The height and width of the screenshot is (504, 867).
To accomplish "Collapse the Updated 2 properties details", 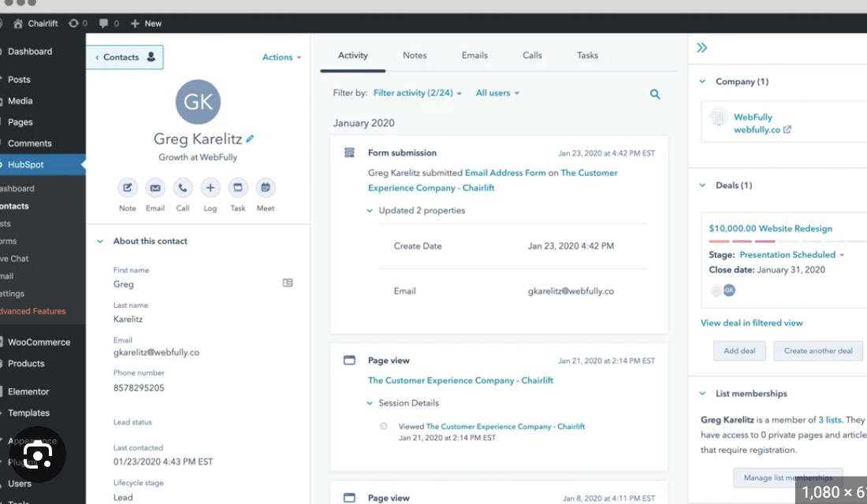I will (x=370, y=211).
